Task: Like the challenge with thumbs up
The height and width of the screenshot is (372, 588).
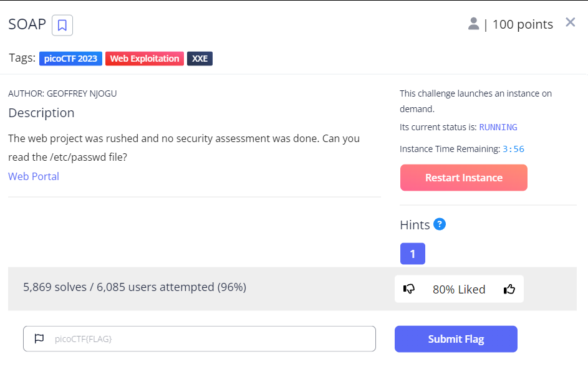Action: pos(509,289)
